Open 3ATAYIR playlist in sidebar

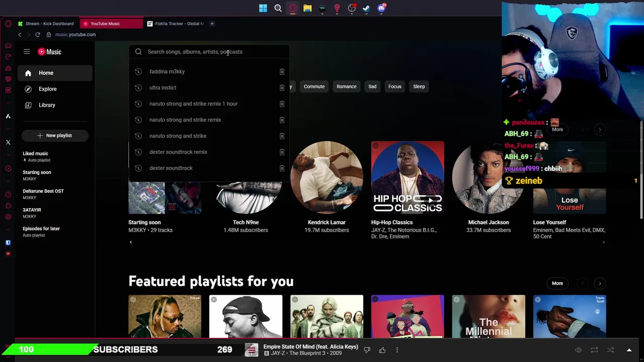coord(55,213)
